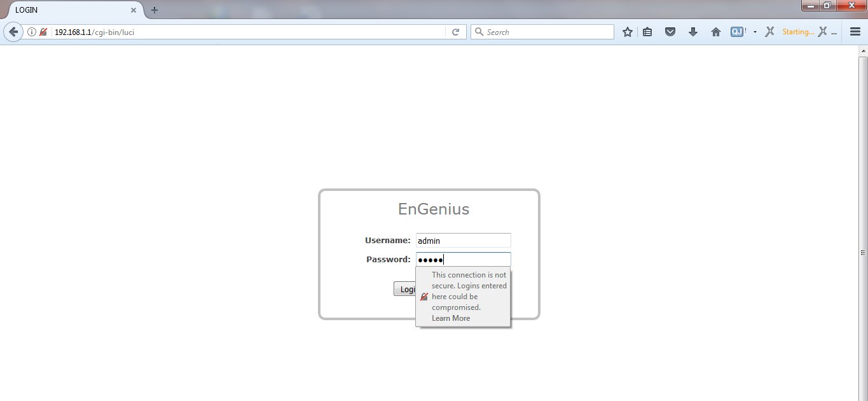Click the Downloads arrow icon

[x=692, y=31]
